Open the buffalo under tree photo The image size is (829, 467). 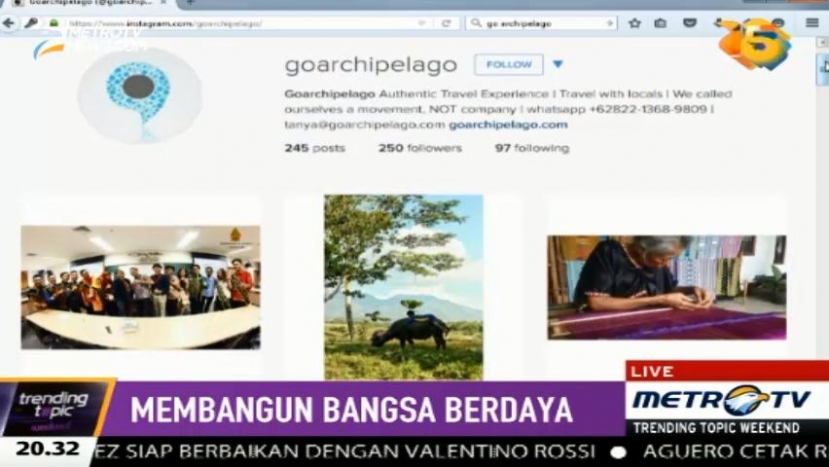pos(403,287)
